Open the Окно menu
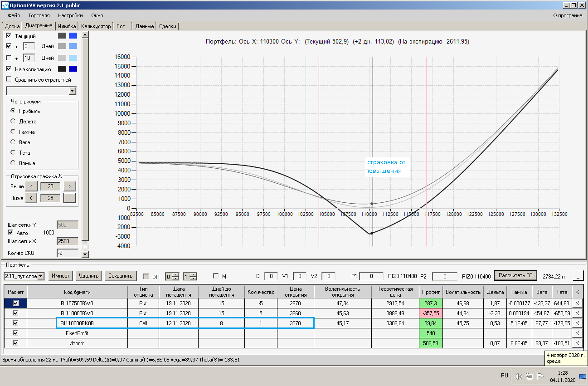 click(x=97, y=15)
